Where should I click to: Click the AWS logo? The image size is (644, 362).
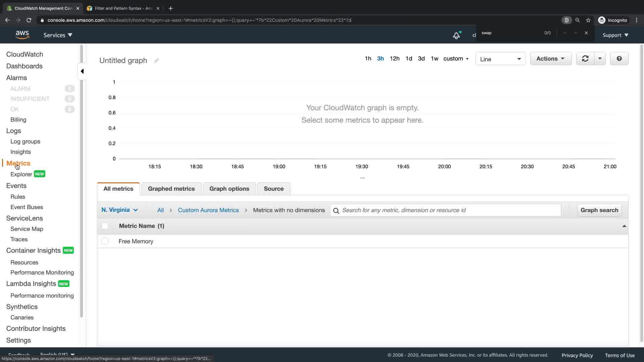tap(22, 35)
